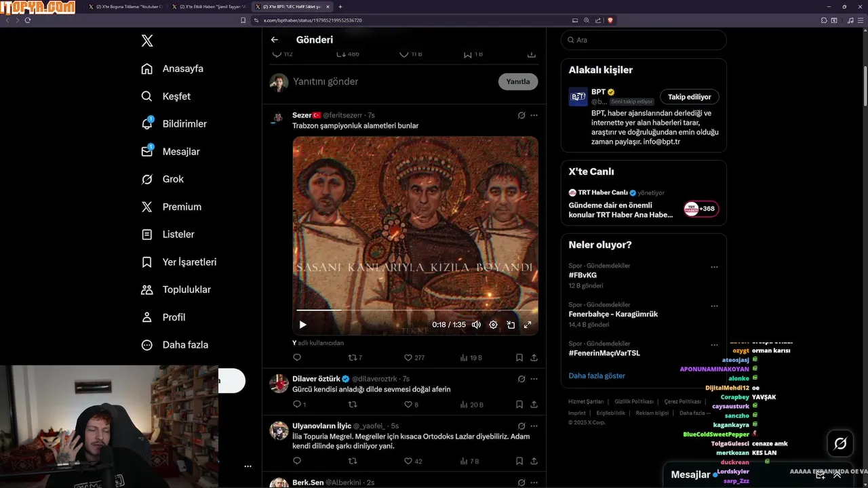This screenshot has height=488, width=868.
Task: Bookmark Sezer's tweet
Action: (x=519, y=357)
